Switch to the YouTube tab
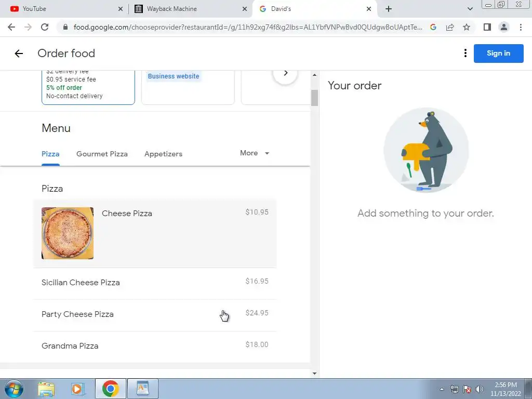The height and width of the screenshot is (399, 532). coord(64,9)
